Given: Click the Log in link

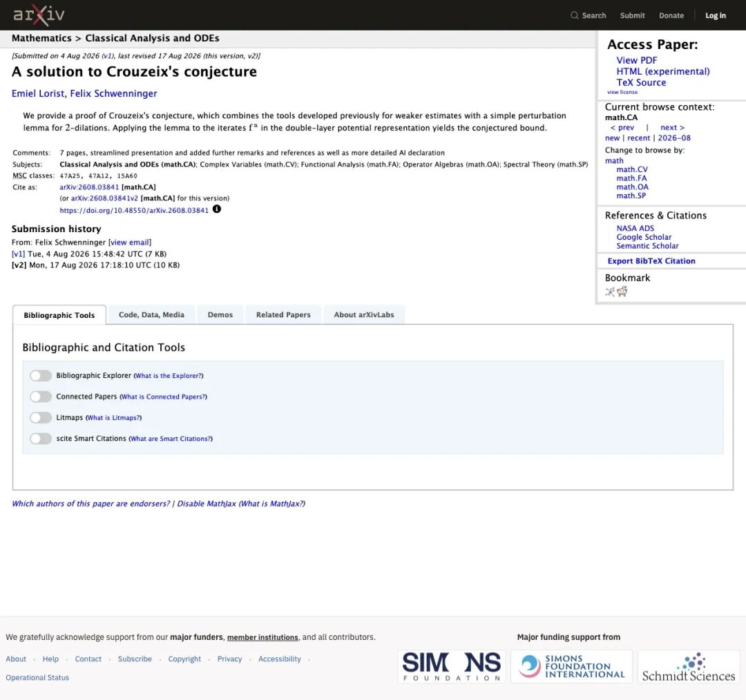Looking at the screenshot, I should pyautogui.click(x=716, y=15).
